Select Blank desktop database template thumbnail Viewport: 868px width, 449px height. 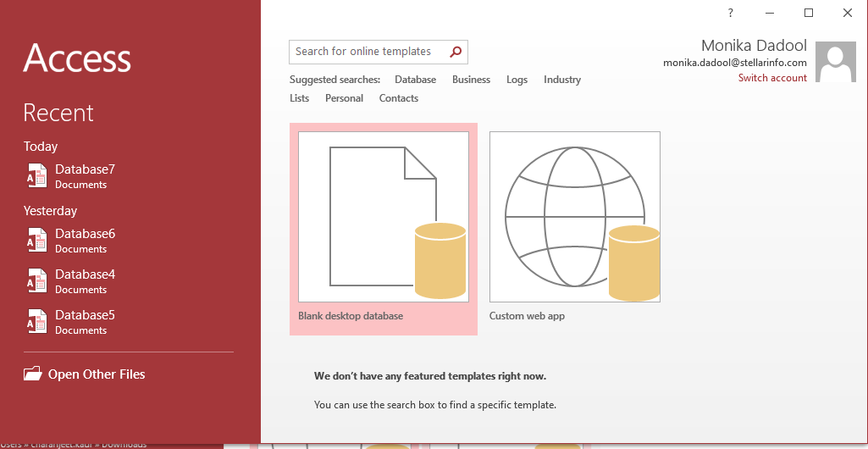(x=384, y=217)
